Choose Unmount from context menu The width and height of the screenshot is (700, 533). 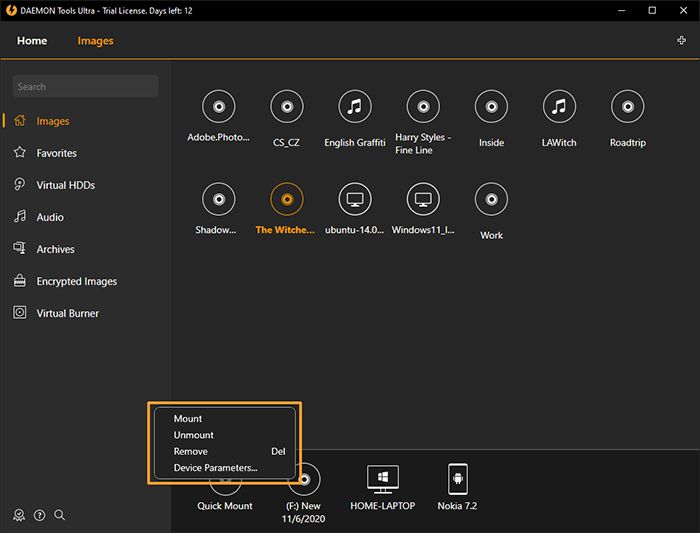click(x=225, y=435)
